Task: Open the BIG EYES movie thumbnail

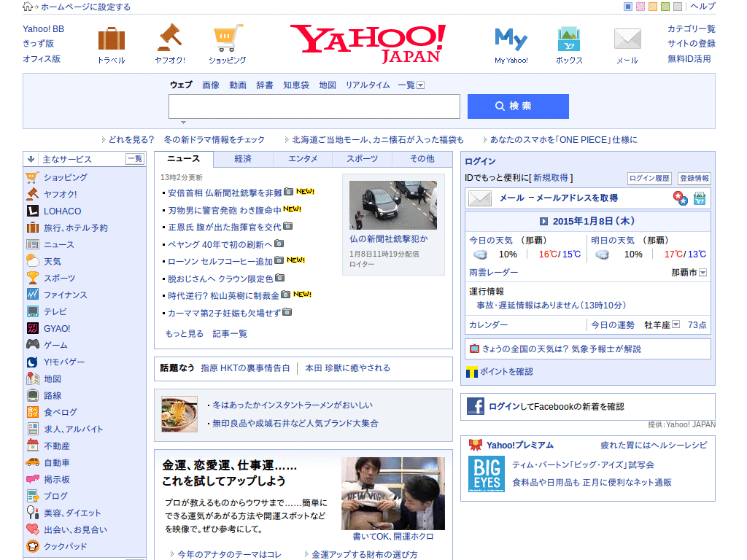Action: pos(487,474)
